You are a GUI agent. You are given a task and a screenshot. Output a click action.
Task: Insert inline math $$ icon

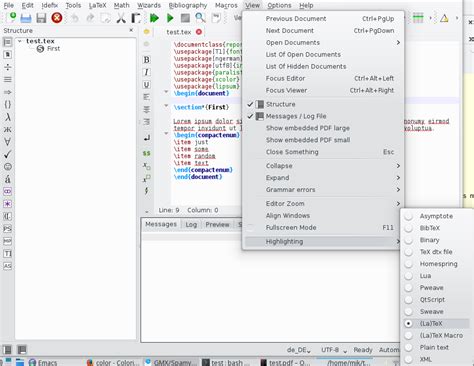click(x=146, y=153)
